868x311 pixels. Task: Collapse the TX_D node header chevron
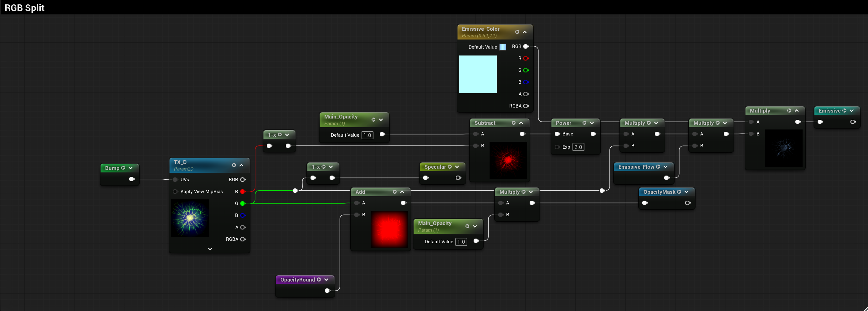tap(241, 165)
